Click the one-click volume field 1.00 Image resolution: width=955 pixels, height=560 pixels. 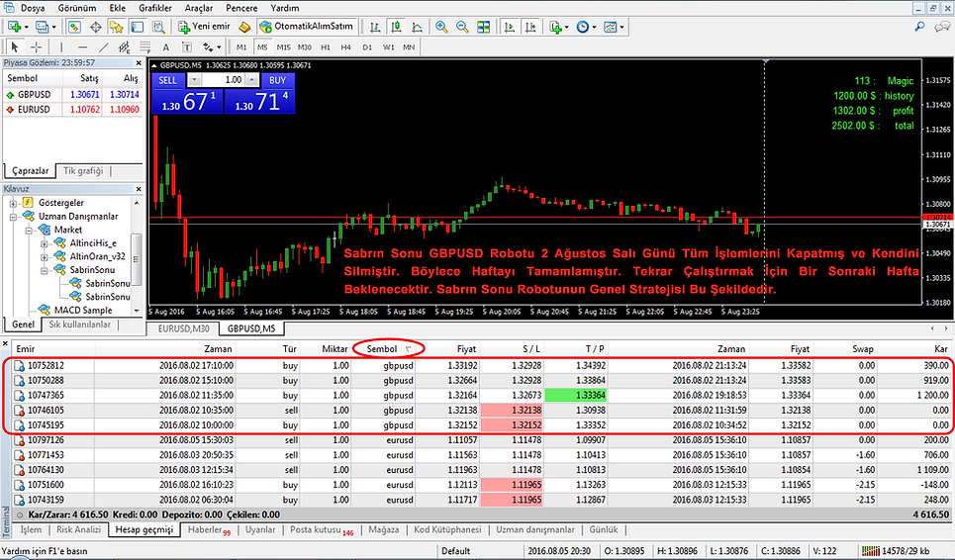[x=223, y=80]
